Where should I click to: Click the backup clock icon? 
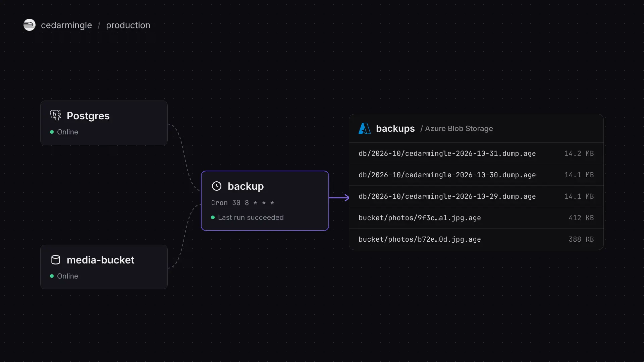click(217, 186)
